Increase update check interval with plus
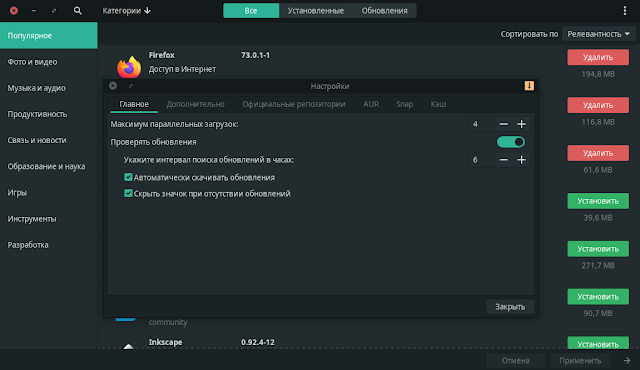 click(521, 160)
